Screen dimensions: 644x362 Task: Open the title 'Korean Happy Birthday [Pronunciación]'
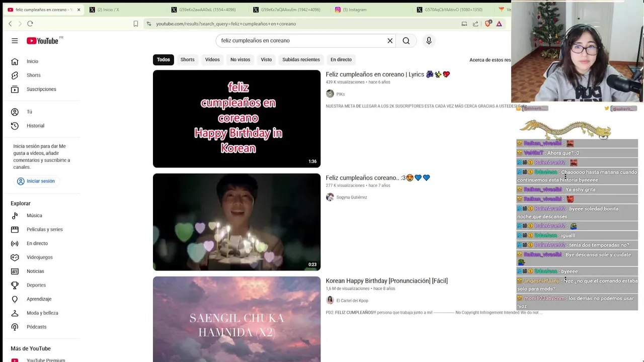[386, 281]
